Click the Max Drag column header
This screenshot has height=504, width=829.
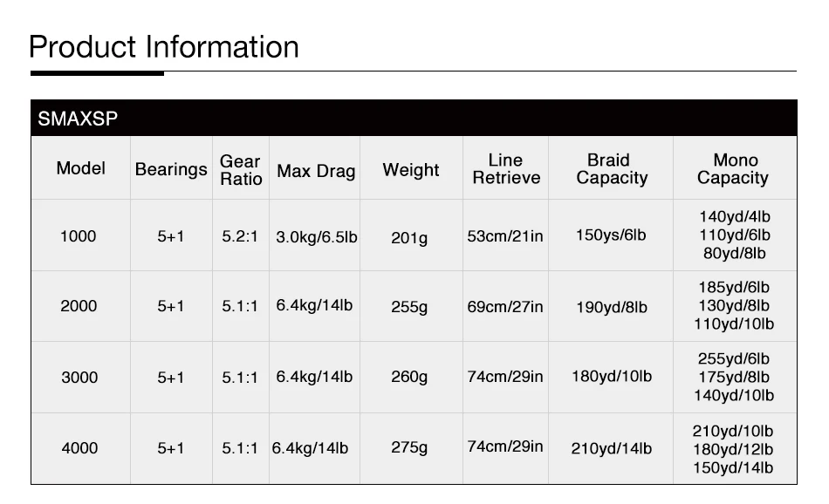coord(314,168)
